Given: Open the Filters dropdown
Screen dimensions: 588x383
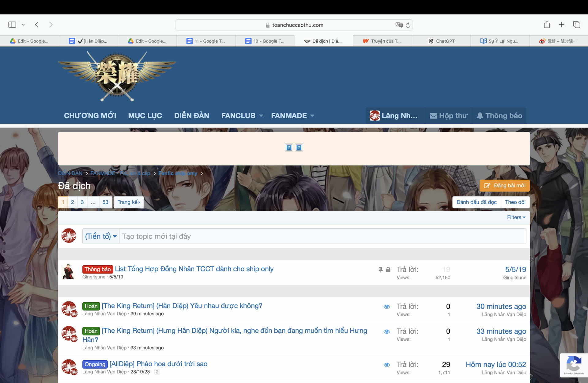Looking at the screenshot, I should tap(516, 217).
